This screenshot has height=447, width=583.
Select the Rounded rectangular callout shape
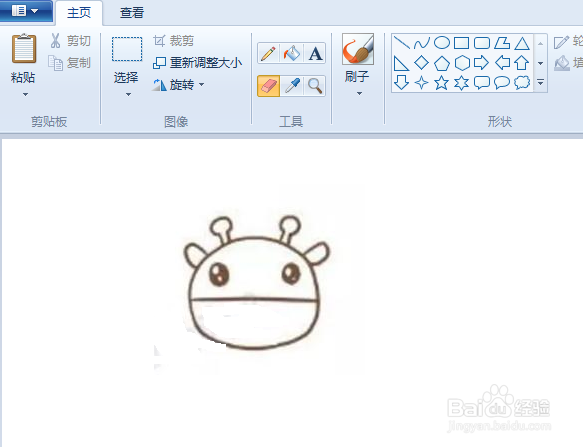(x=482, y=83)
